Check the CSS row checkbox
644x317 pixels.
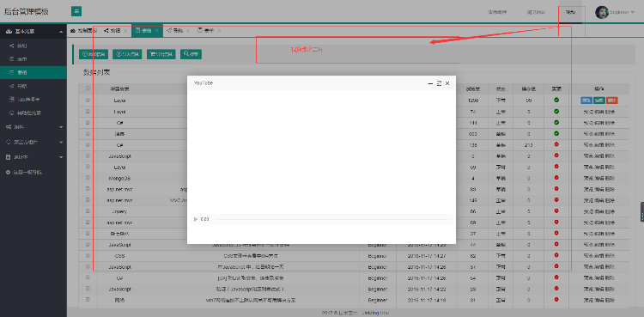click(x=88, y=255)
